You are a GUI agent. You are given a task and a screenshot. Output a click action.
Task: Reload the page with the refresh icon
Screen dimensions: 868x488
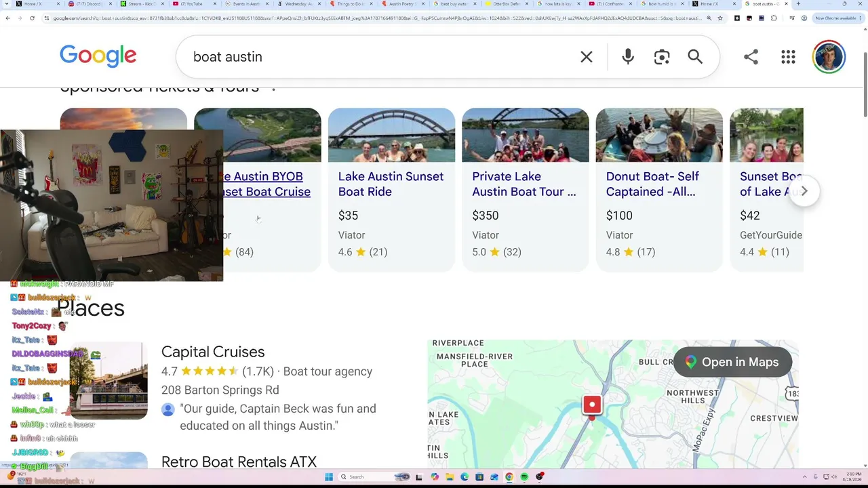(32, 18)
